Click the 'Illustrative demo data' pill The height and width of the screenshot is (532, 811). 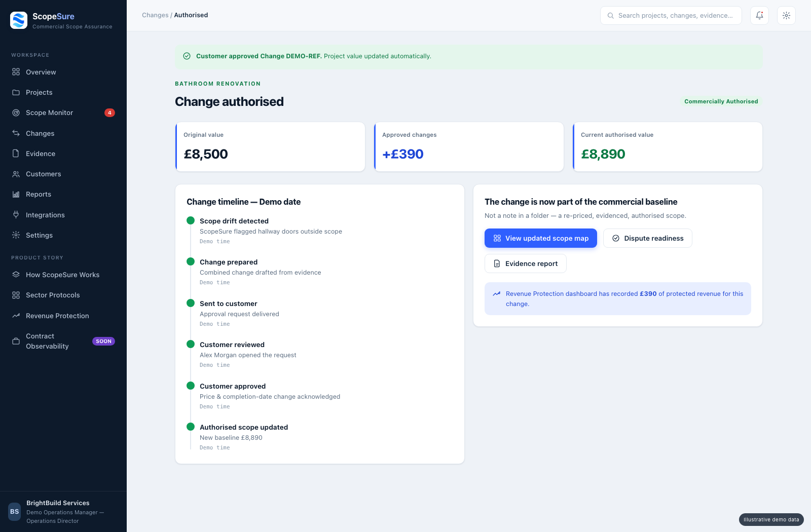pyautogui.click(x=771, y=519)
